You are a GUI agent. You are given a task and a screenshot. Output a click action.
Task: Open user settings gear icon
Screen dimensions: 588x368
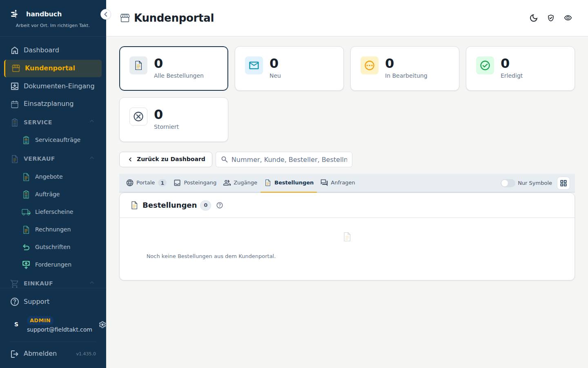[102, 325]
